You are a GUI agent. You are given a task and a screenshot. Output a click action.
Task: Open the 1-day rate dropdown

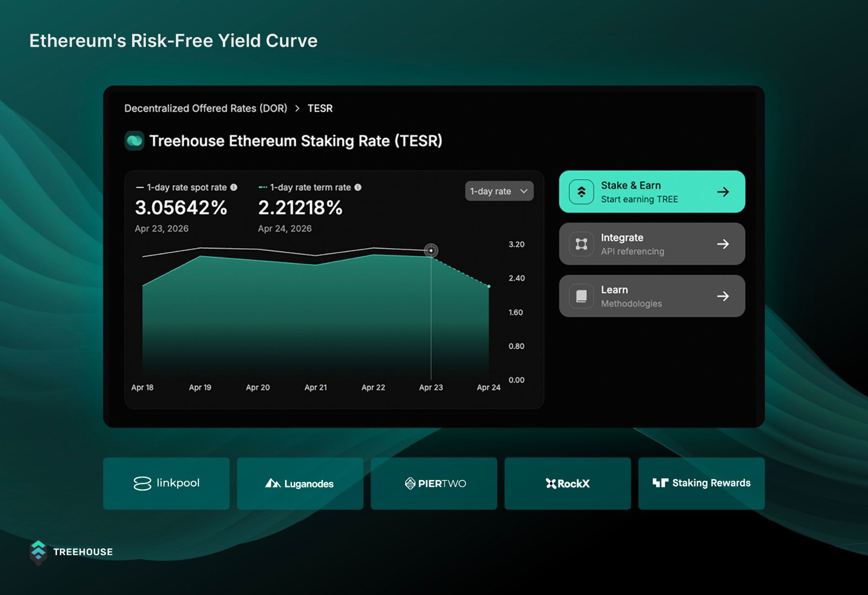coord(499,191)
